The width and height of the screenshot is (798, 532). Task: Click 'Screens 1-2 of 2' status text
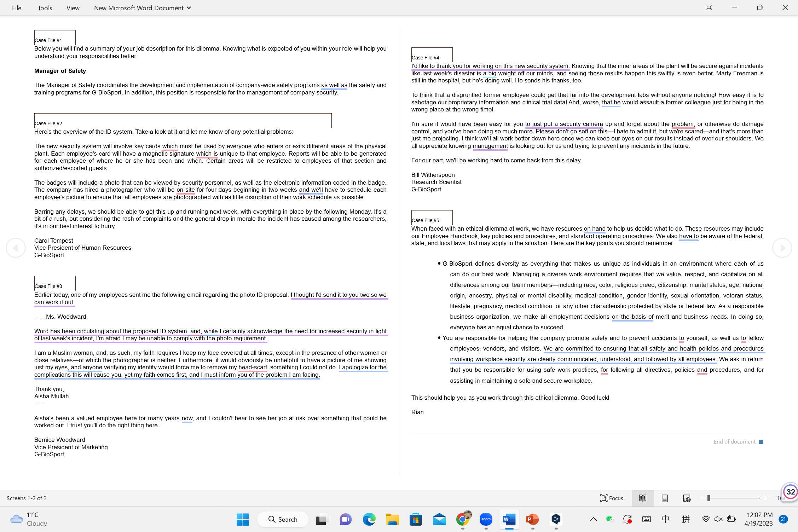(27, 498)
